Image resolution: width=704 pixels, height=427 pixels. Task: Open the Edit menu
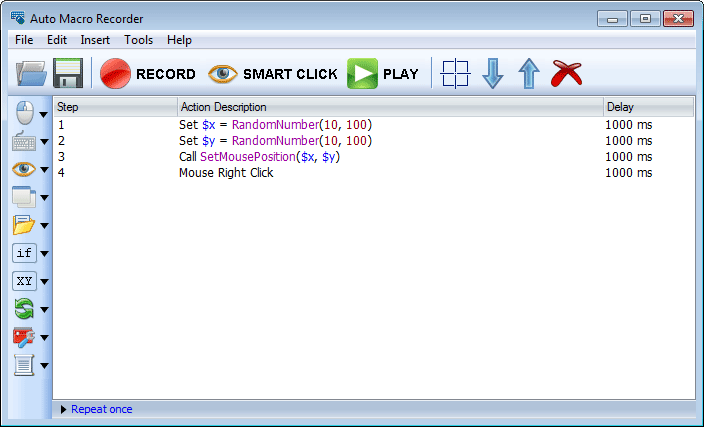(x=57, y=40)
